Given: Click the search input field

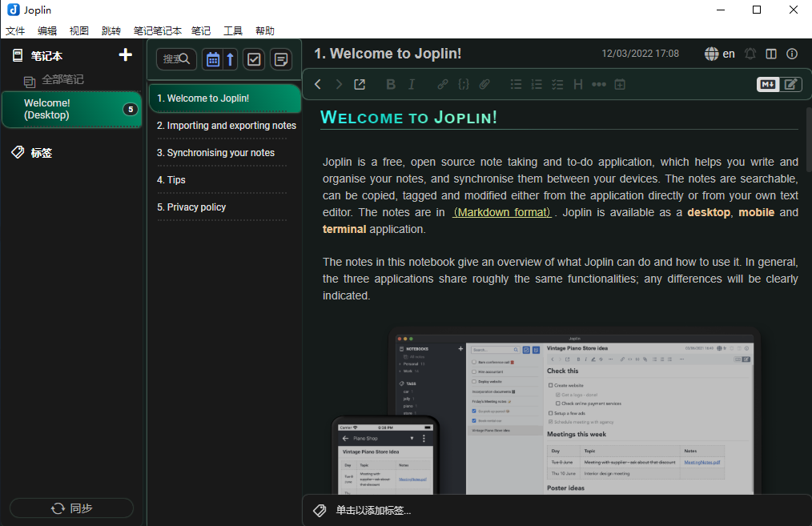Looking at the screenshot, I should point(175,59).
